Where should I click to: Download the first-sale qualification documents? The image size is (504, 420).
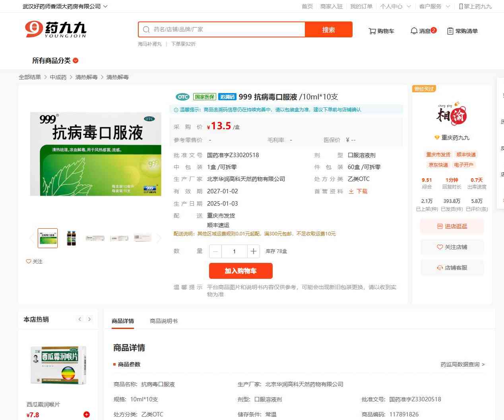click(x=358, y=191)
